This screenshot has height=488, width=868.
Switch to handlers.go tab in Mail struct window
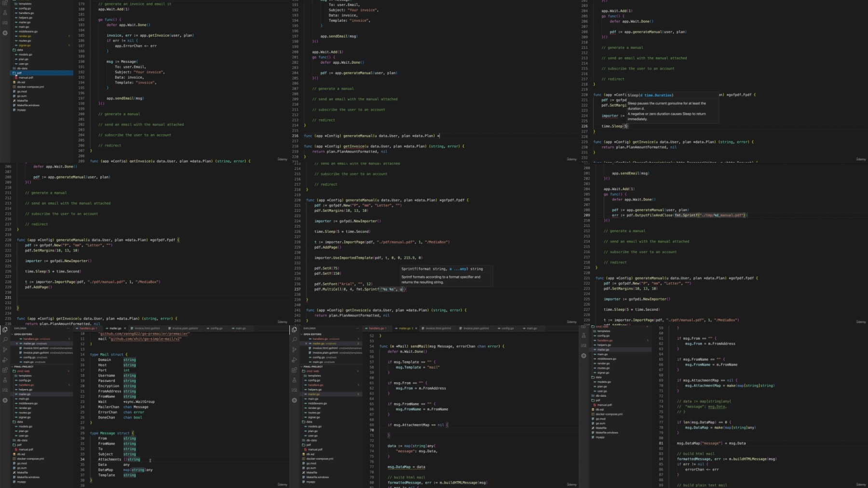click(x=87, y=328)
